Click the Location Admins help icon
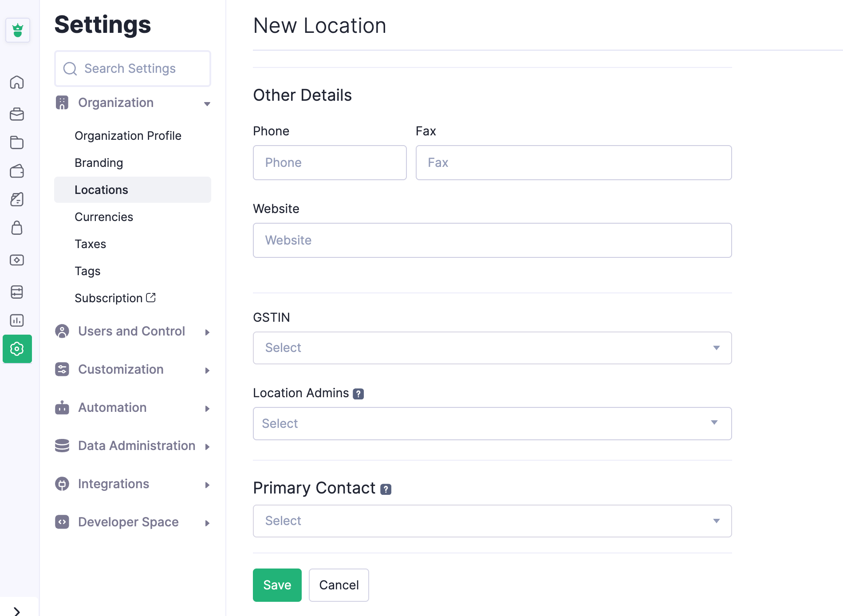The width and height of the screenshot is (843, 616). point(358,394)
